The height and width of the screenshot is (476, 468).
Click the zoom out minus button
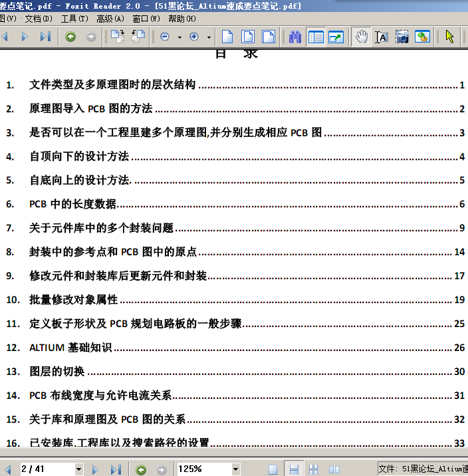coord(165,37)
